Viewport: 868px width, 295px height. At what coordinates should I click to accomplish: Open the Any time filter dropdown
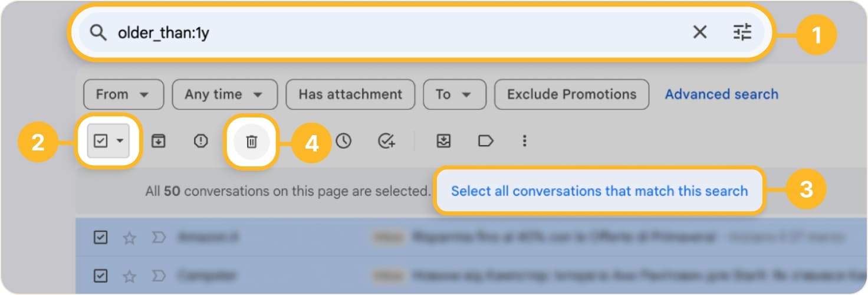point(225,94)
